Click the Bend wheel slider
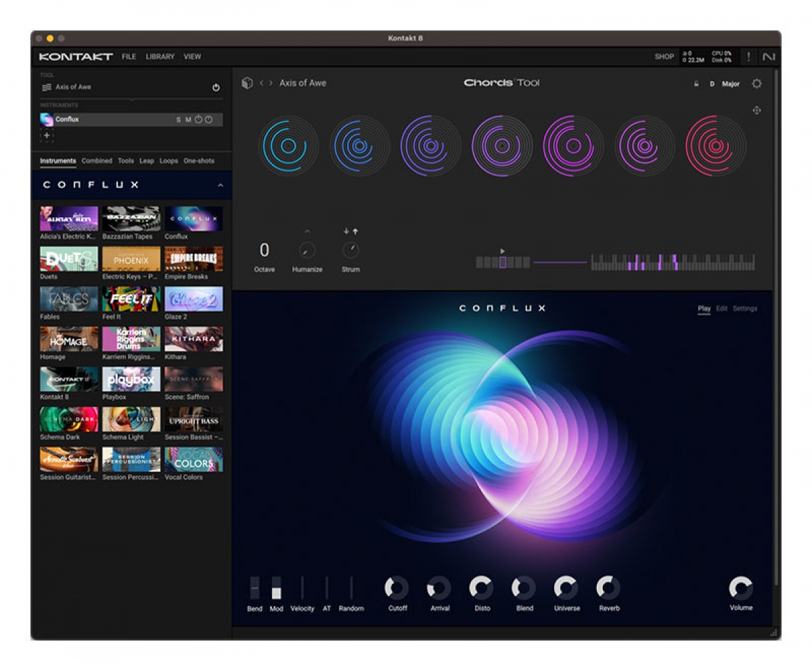 pyautogui.click(x=254, y=588)
